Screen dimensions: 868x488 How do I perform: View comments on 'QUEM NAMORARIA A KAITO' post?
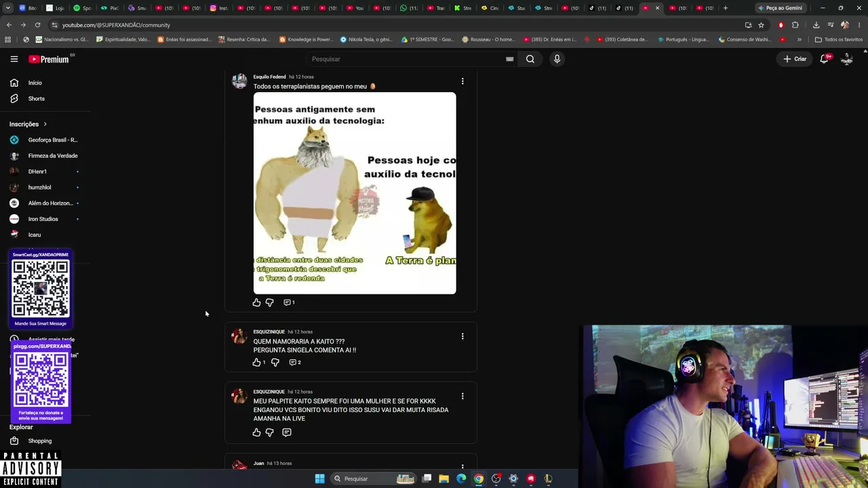[295, 362]
